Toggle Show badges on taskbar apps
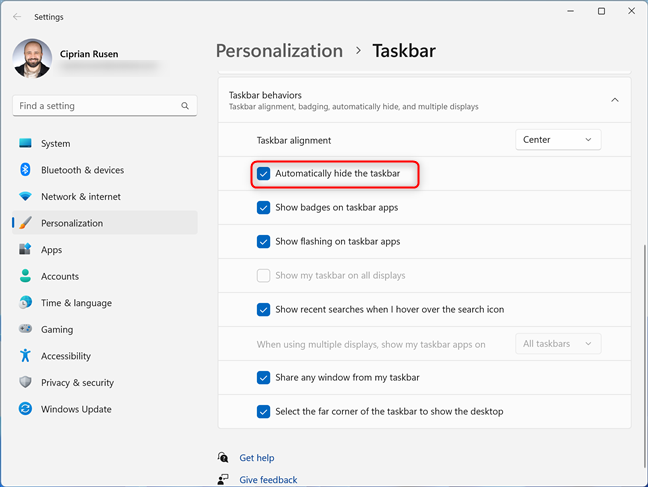Screen dimensions: 648x487 [x=263, y=208]
